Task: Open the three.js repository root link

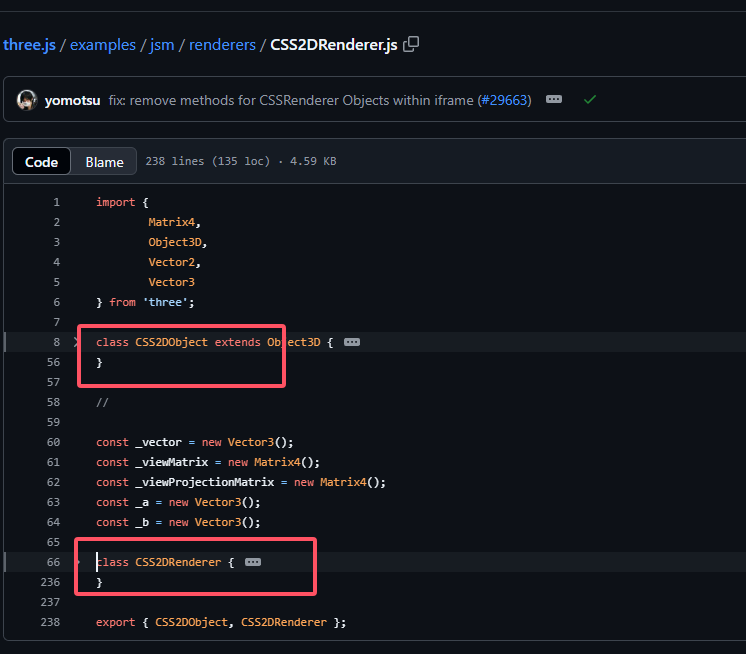Action: click(x=29, y=45)
